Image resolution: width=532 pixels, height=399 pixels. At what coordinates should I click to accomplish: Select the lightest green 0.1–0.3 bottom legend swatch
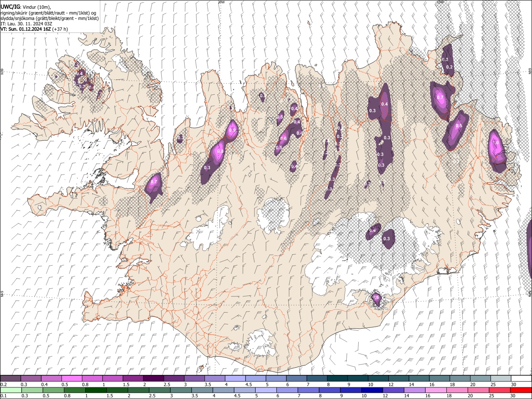[x=10, y=390]
